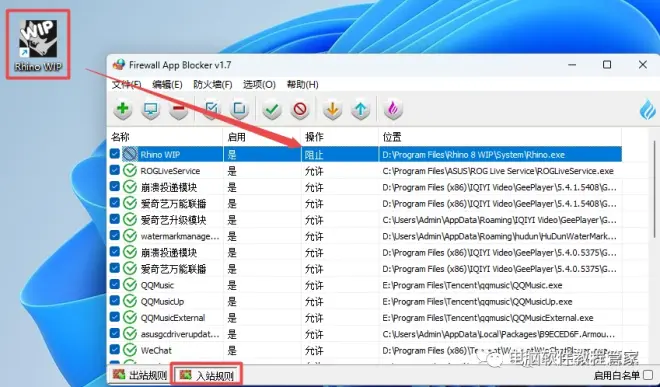Select the 爱奇艺升级模块 row

point(365,219)
